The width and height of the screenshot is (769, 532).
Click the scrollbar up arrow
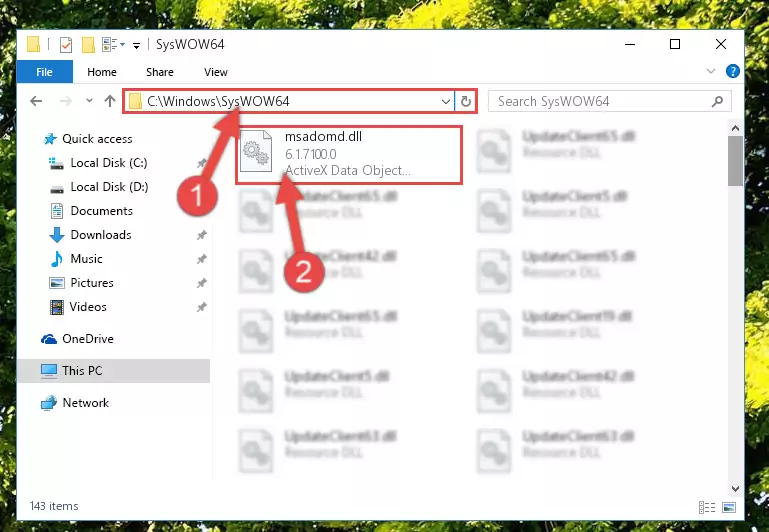735,128
